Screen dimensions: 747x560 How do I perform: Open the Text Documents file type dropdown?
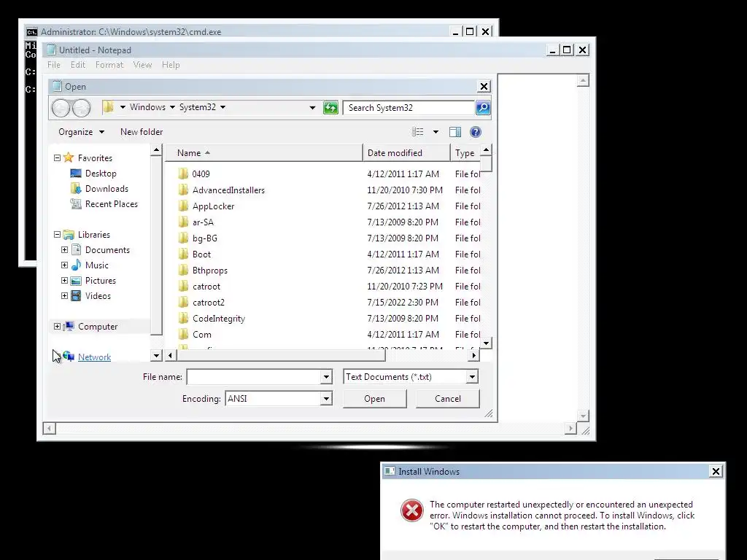(x=472, y=377)
